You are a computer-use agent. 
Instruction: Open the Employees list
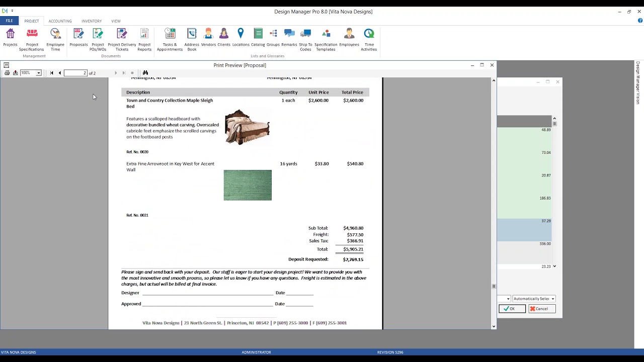(349, 38)
